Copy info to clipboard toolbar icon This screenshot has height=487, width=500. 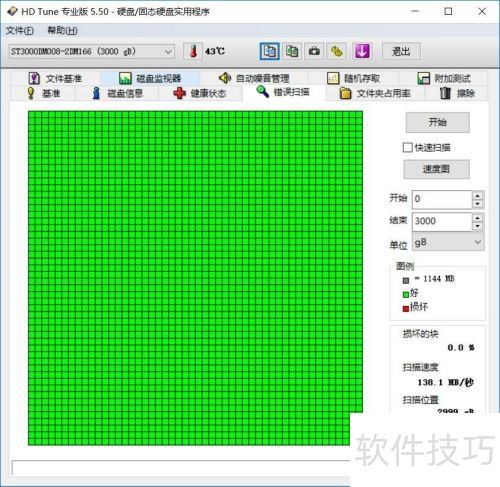[x=269, y=51]
